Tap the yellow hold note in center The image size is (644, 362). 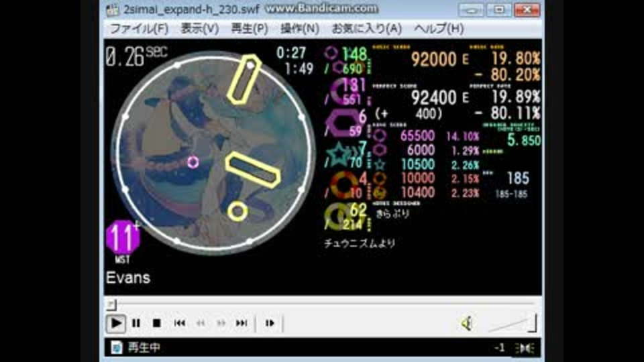coord(253,170)
